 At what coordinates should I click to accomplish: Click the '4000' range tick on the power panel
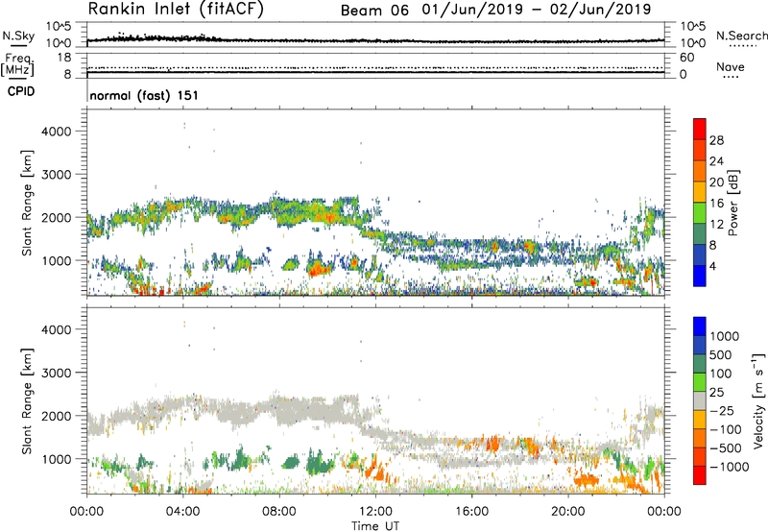coord(57,132)
